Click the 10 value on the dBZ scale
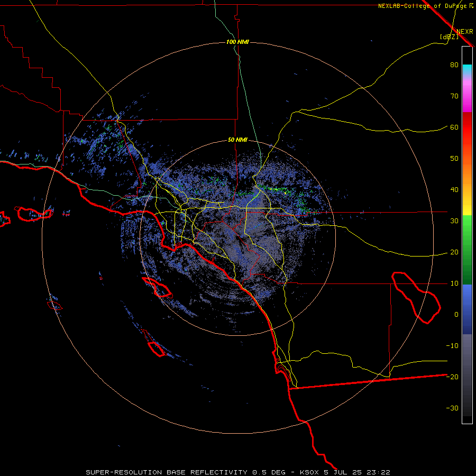 tap(454, 283)
